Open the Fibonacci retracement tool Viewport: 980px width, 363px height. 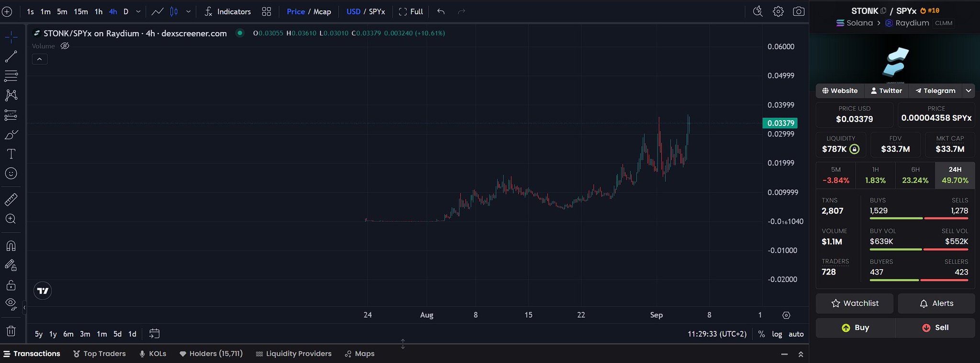point(11,76)
